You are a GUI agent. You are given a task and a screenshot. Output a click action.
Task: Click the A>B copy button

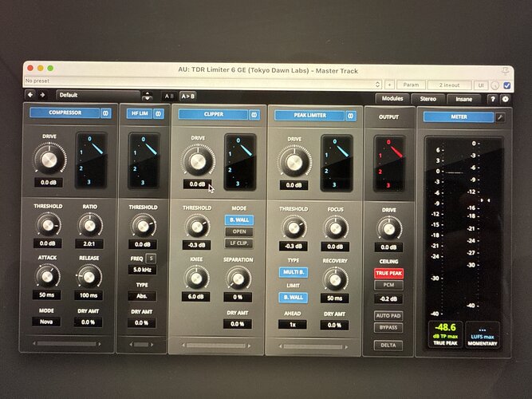[187, 97]
